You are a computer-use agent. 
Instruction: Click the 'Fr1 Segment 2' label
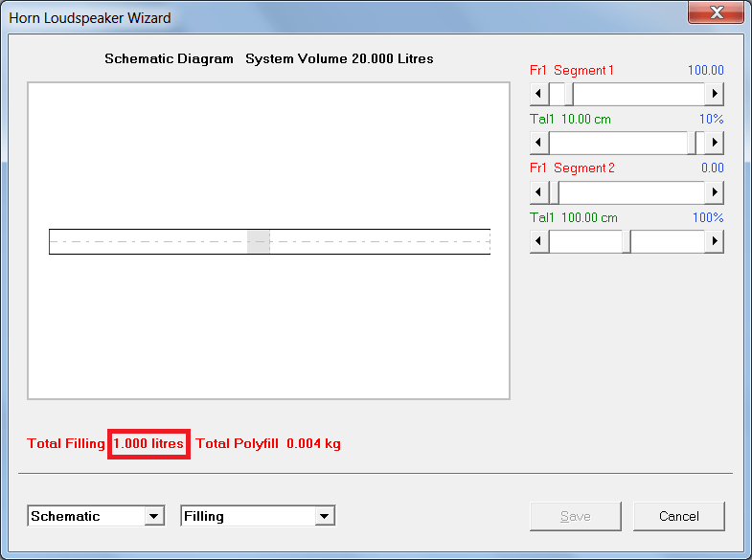(572, 168)
